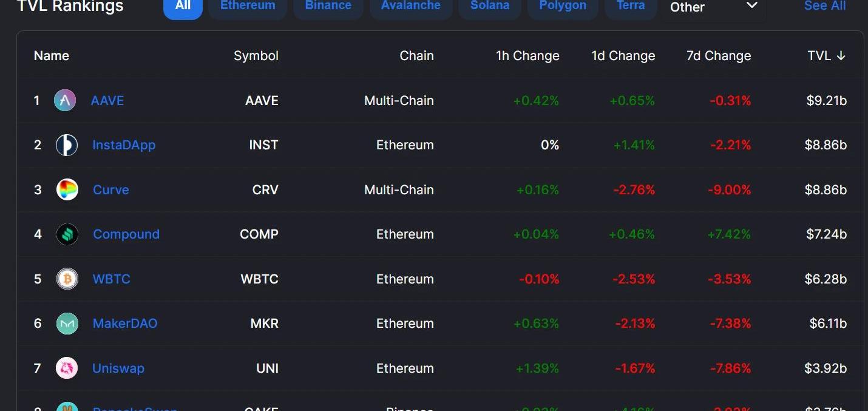Click the MakerDAO logo icon

67,324
